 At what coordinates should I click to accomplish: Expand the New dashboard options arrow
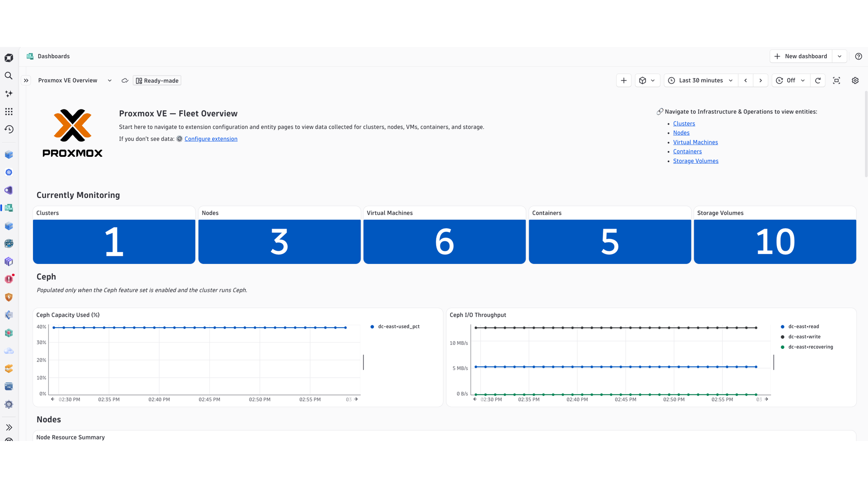pos(840,56)
